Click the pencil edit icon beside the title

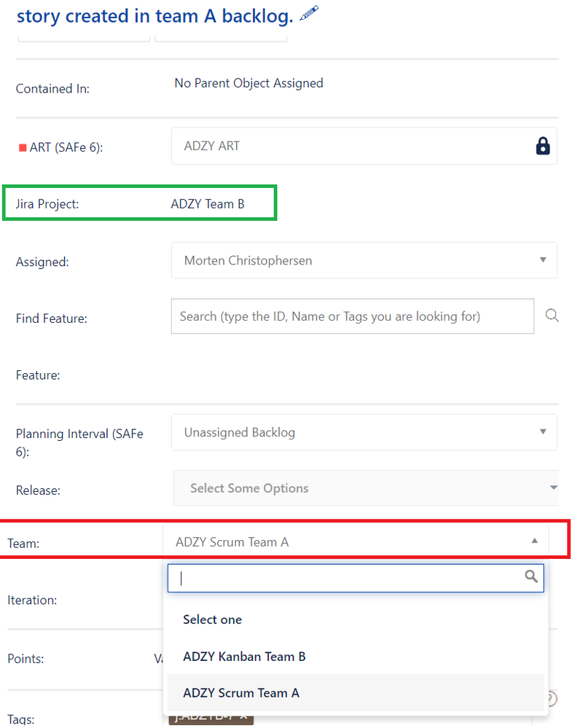(309, 13)
